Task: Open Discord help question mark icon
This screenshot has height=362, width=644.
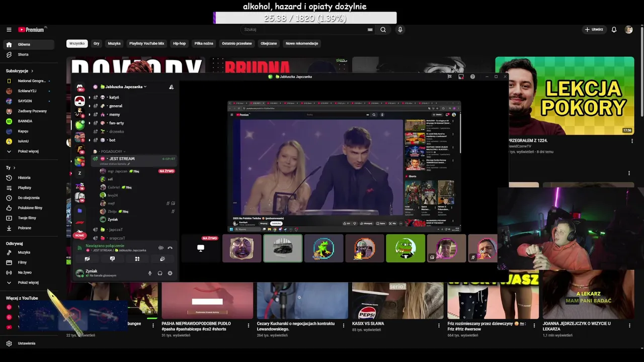Action: coord(472,76)
